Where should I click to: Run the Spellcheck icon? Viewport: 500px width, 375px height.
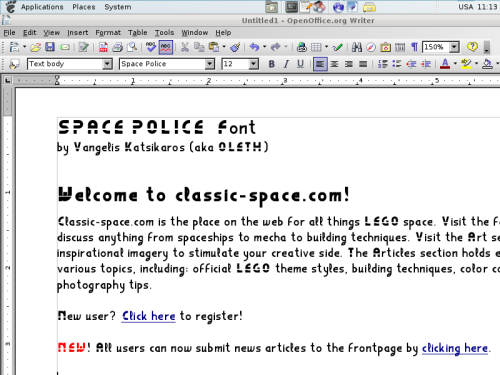pyautogui.click(x=151, y=47)
